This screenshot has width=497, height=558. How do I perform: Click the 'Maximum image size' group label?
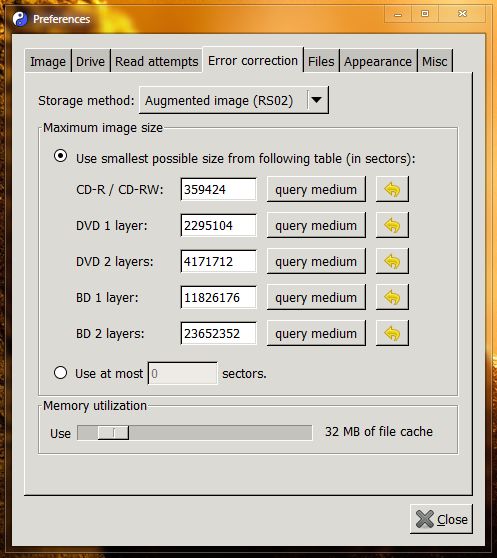pos(103,127)
